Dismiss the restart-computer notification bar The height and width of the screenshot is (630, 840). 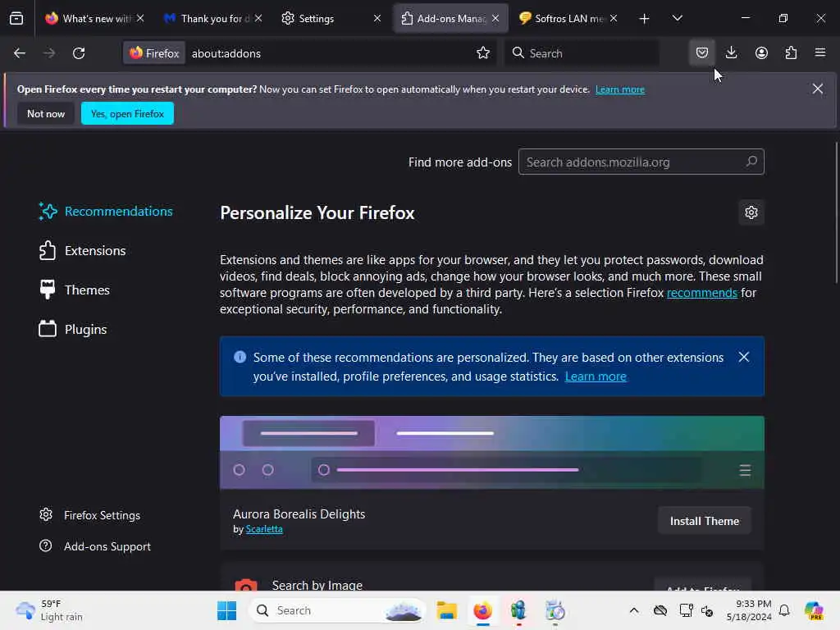tap(818, 89)
